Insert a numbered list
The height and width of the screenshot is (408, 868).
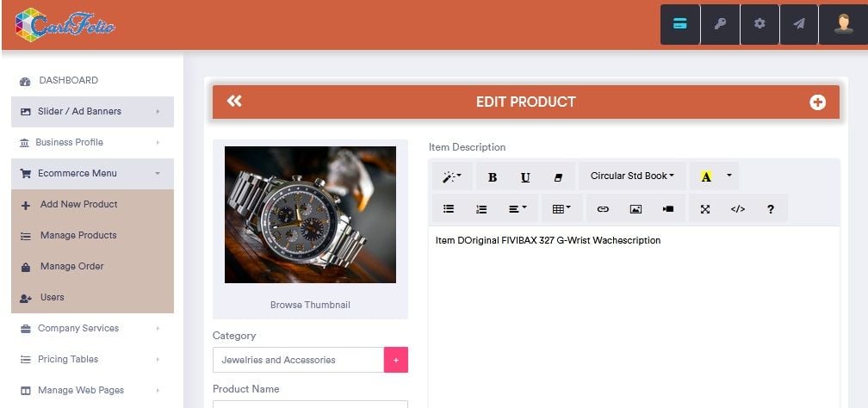pos(481,208)
